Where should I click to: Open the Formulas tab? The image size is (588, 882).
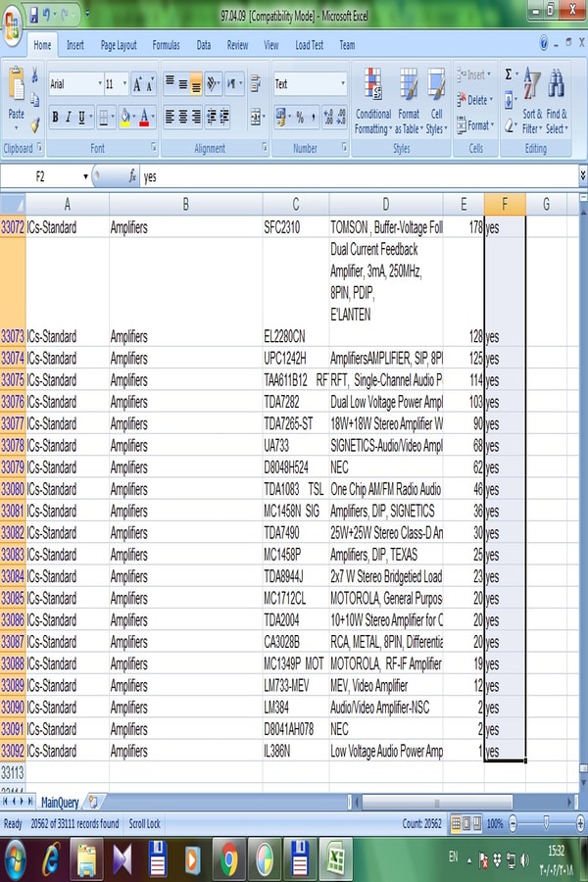tap(166, 45)
